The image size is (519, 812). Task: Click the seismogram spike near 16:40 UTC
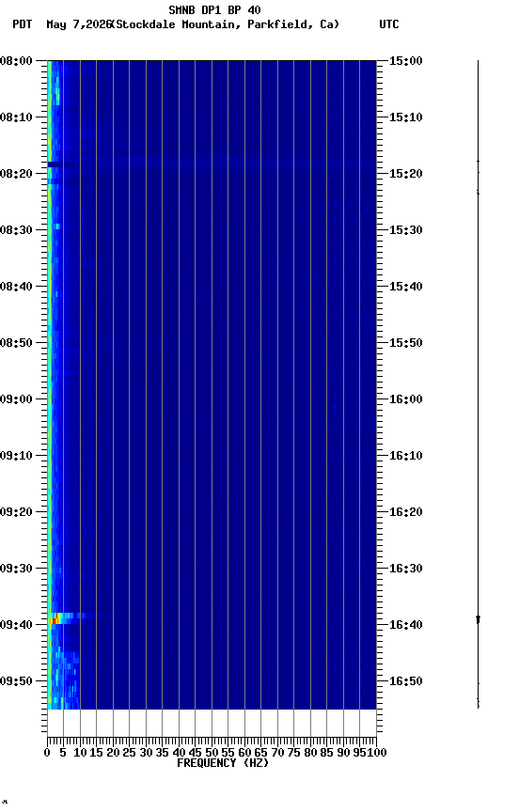pyautogui.click(x=478, y=619)
